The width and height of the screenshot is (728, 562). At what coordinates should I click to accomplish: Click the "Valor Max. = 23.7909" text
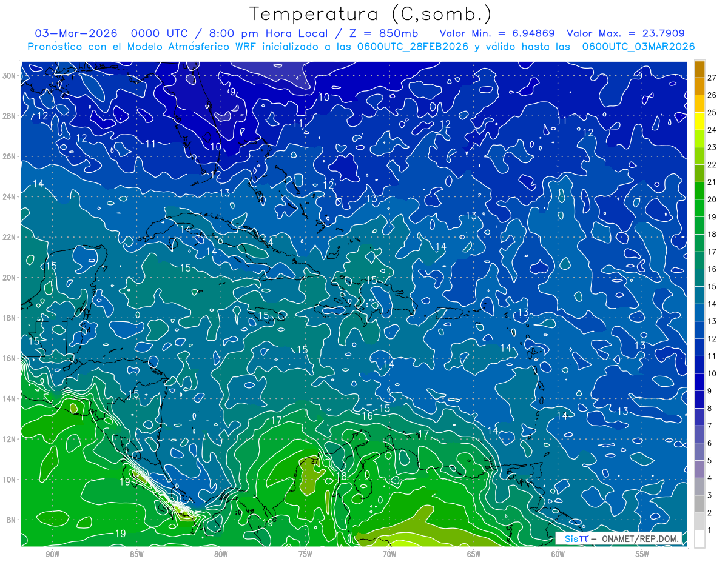click(626, 33)
